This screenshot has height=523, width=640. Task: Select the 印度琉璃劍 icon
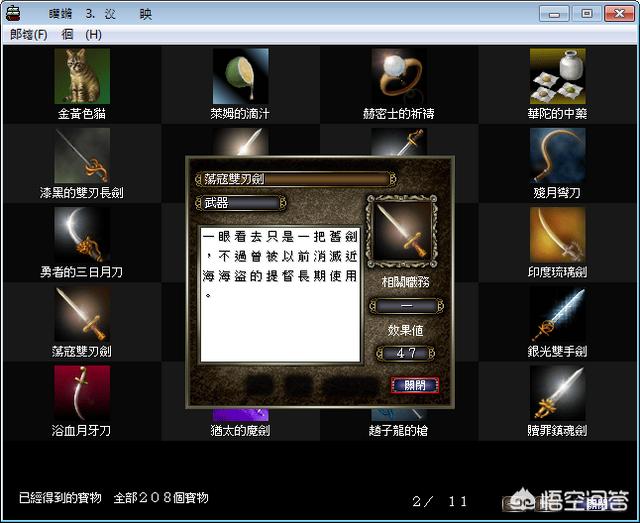pyautogui.click(x=558, y=234)
